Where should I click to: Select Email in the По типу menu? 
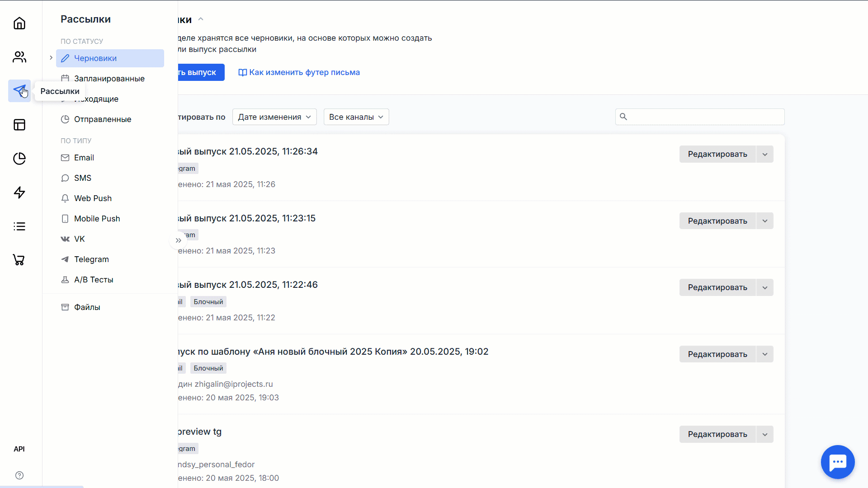click(x=84, y=157)
